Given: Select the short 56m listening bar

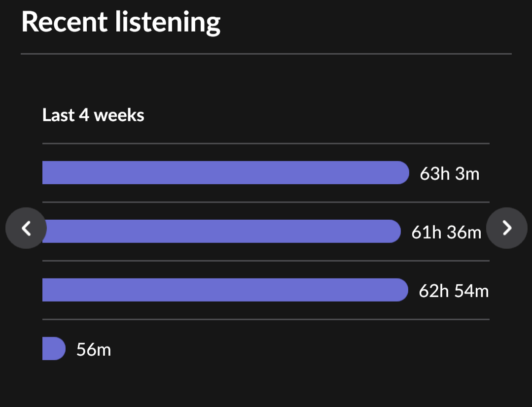Looking at the screenshot, I should pos(54,349).
